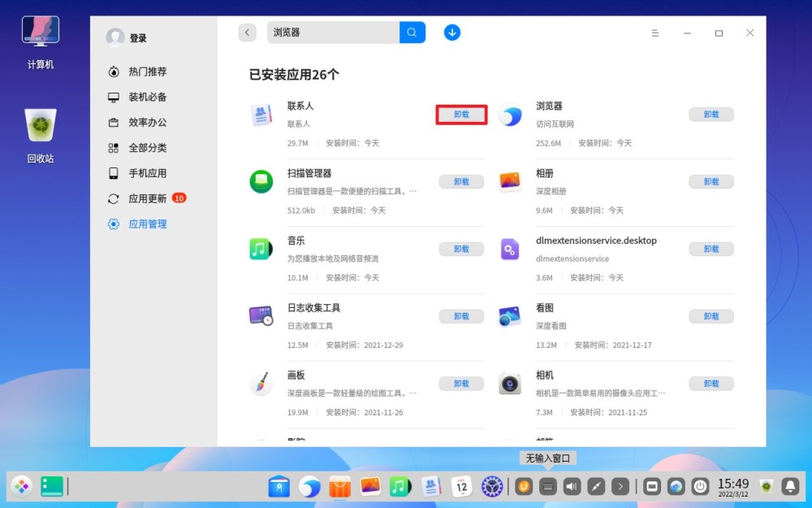The height and width of the screenshot is (508, 812).
Task: Click the onscreen keyboard taskbar icon
Action: click(x=652, y=486)
